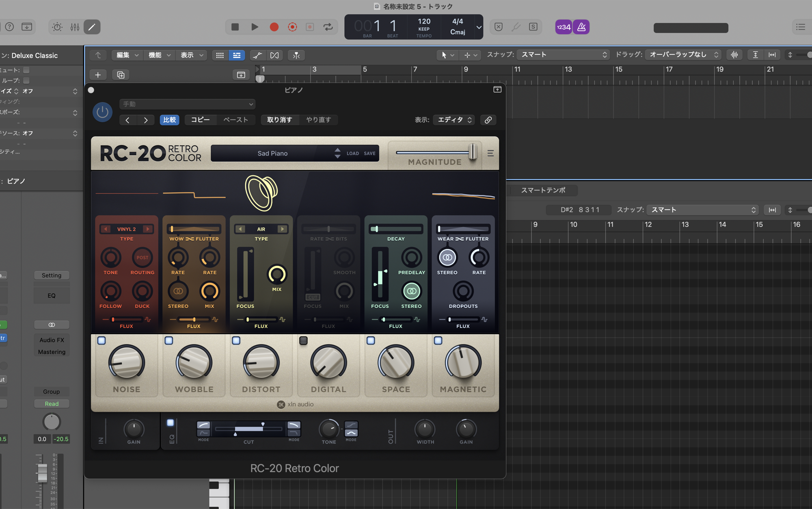This screenshot has height=509, width=812.
Task: Toggle the Cycle loop button
Action: point(328,27)
